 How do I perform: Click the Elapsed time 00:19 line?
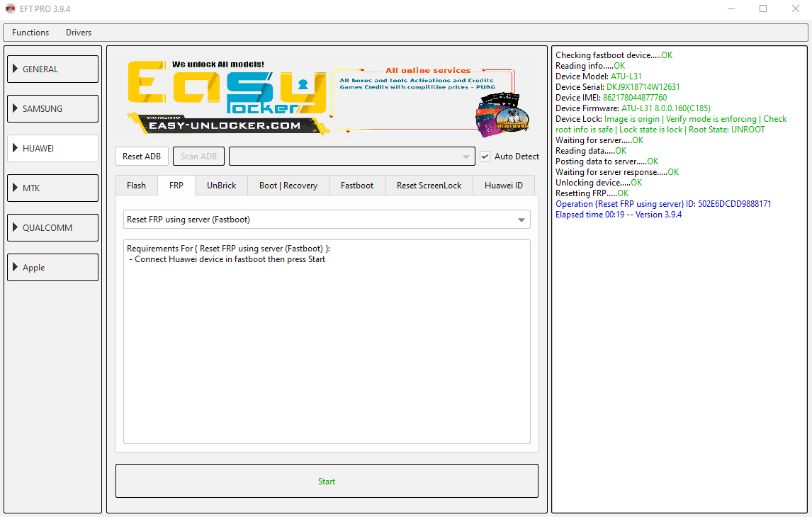(x=619, y=215)
